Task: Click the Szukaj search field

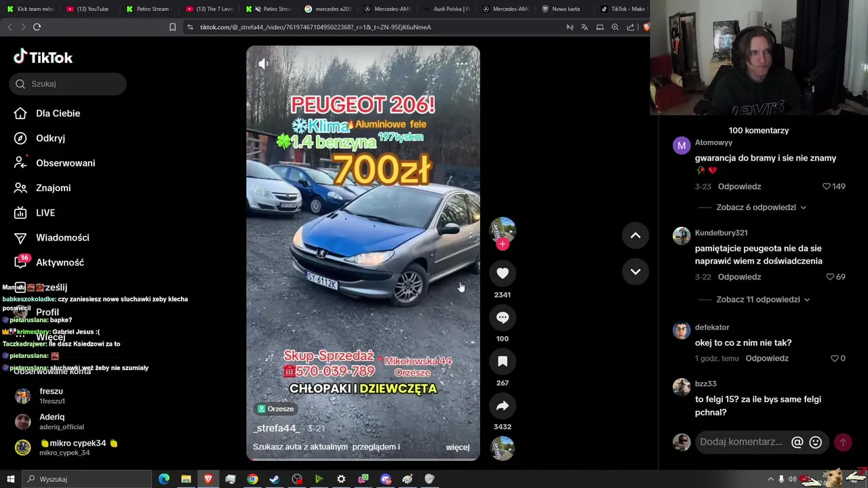Action: click(68, 84)
